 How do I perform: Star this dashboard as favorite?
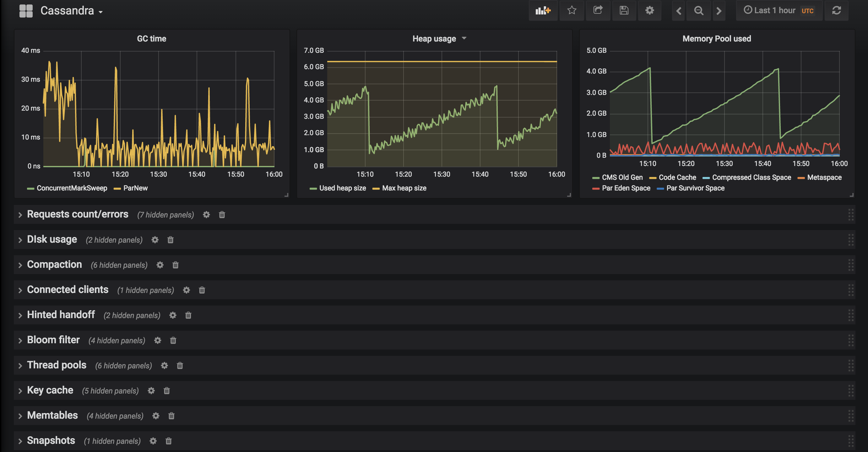click(572, 10)
